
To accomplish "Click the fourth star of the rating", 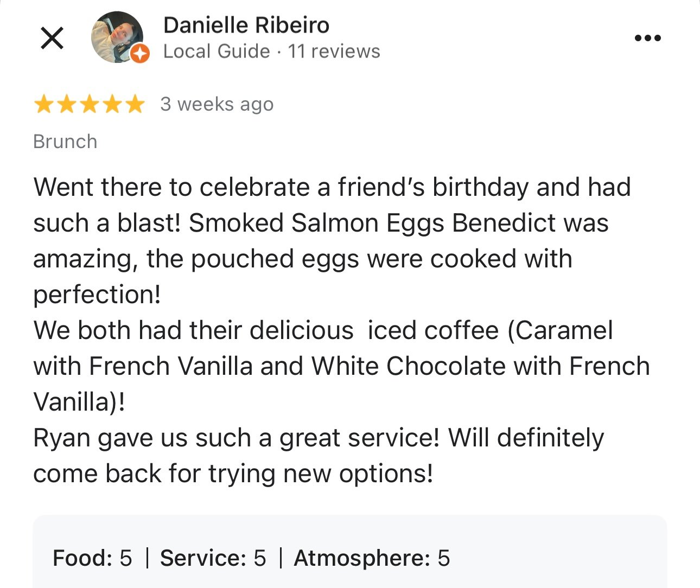I will [112, 104].
